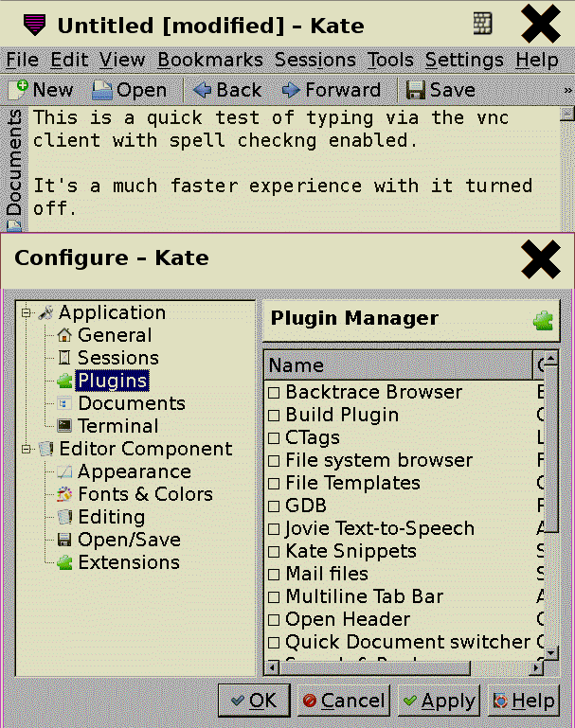Click the Forward arrow toolbar icon
The image size is (575, 728).
click(x=291, y=90)
